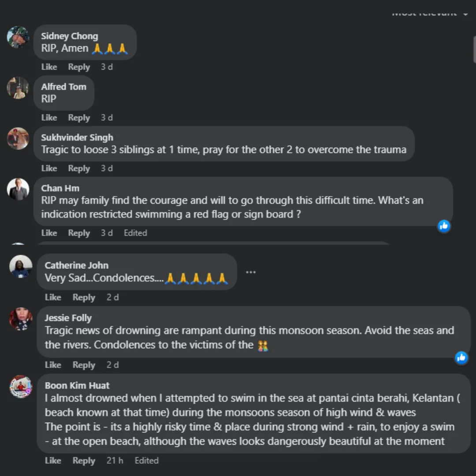Open Boon Kim Huat's avatar
This screenshot has width=476, height=476.
21,387
